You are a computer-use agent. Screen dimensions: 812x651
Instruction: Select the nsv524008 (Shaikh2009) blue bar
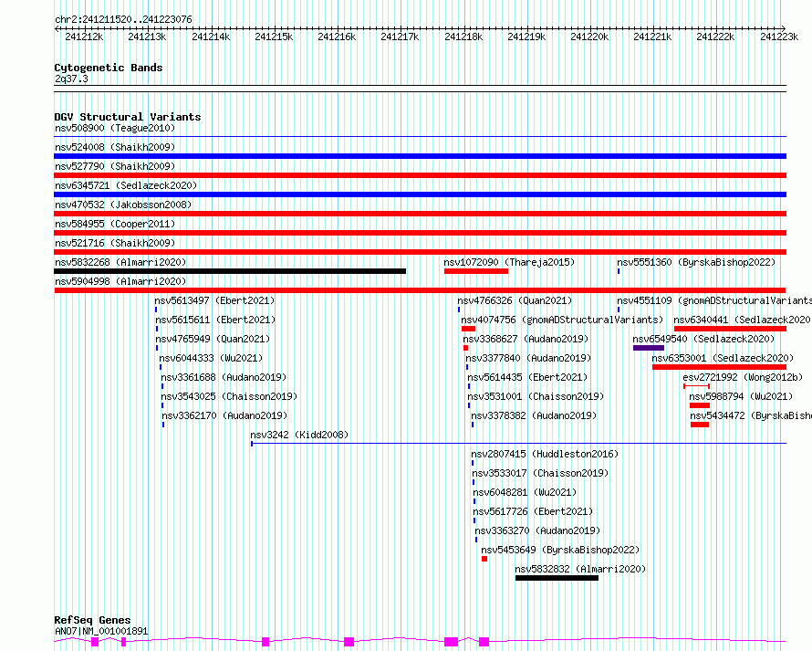[x=420, y=156]
